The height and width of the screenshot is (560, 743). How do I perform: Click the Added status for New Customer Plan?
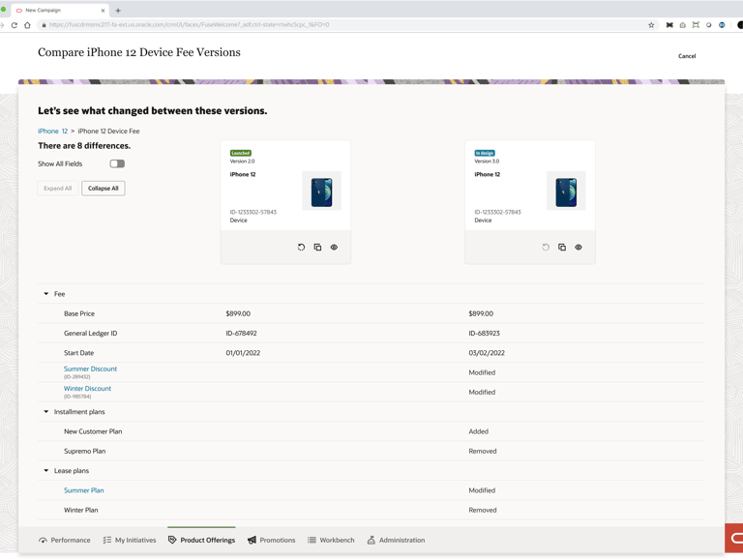pos(479,431)
